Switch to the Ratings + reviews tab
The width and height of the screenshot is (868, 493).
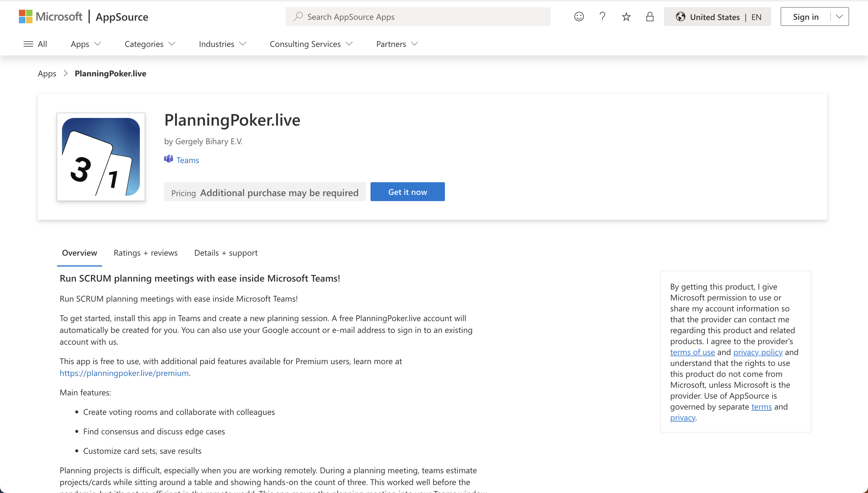tap(146, 252)
